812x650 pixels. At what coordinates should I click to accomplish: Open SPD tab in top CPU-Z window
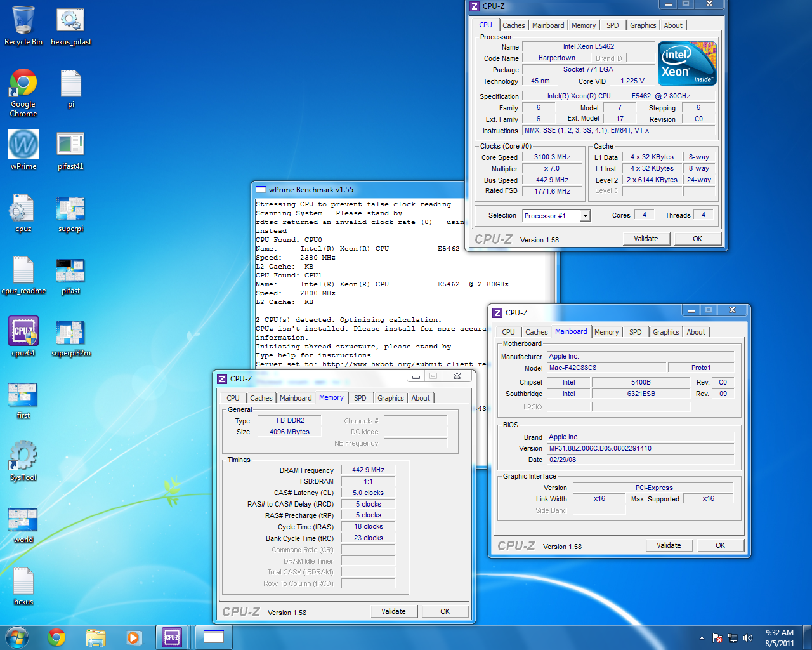click(x=612, y=25)
